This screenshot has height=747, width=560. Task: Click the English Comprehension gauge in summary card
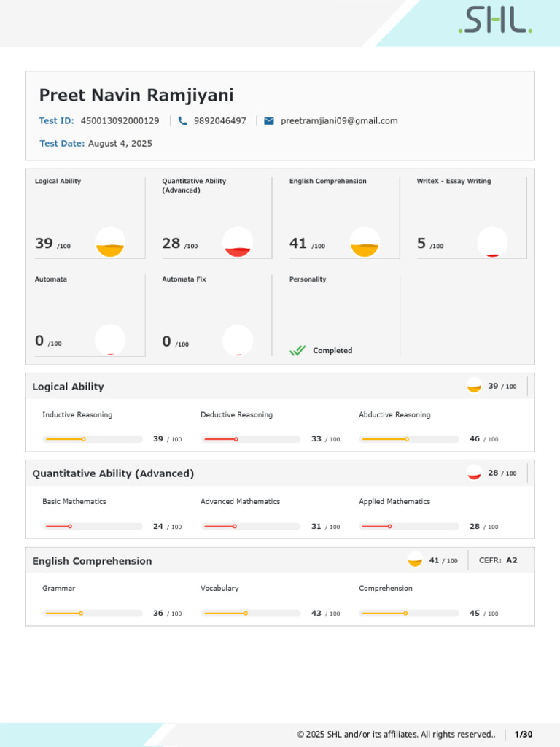[x=365, y=242]
